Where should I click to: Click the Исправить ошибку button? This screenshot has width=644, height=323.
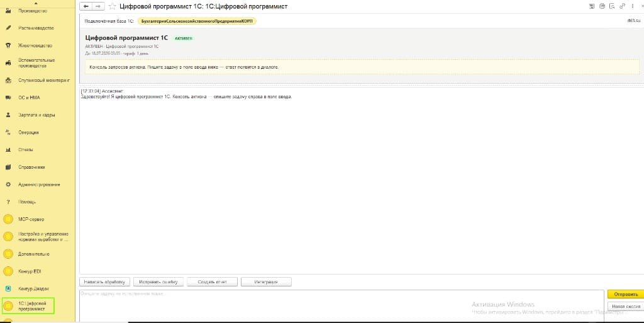tap(158, 282)
